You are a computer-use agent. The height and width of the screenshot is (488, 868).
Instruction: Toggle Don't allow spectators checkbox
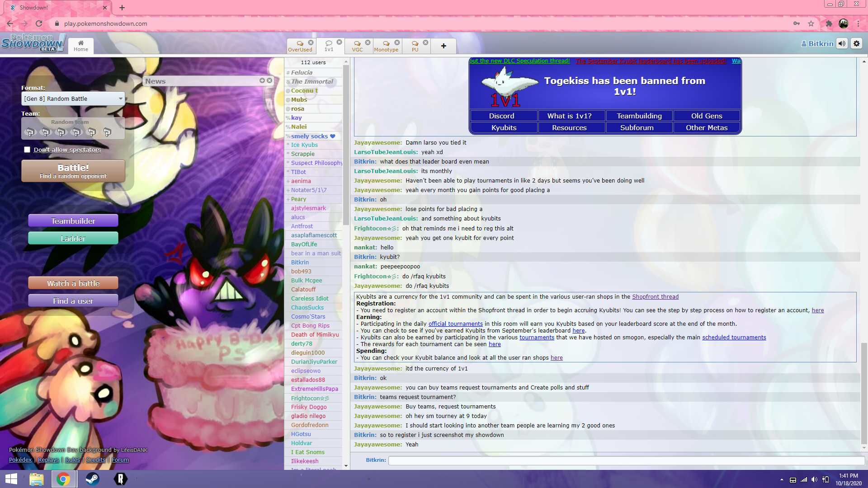click(x=27, y=150)
